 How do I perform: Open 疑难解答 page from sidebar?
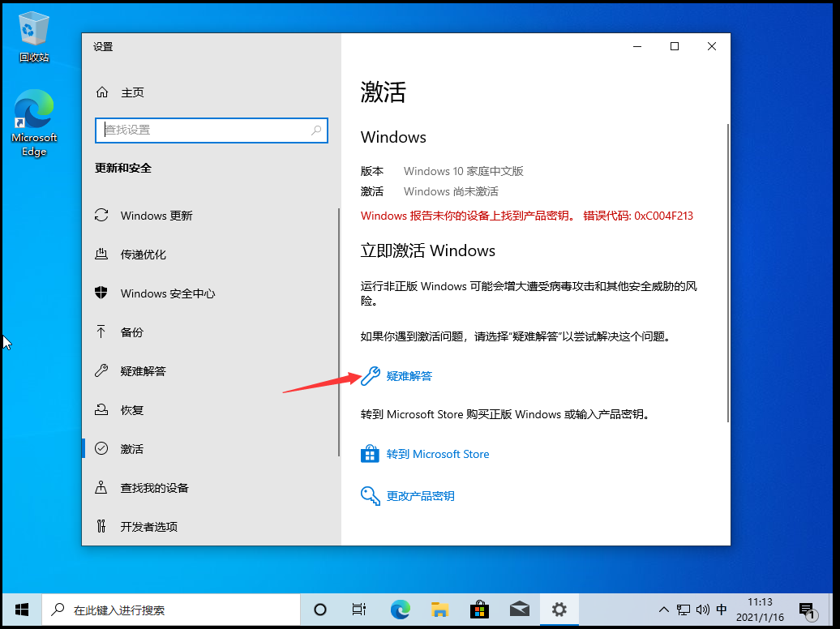(211, 370)
